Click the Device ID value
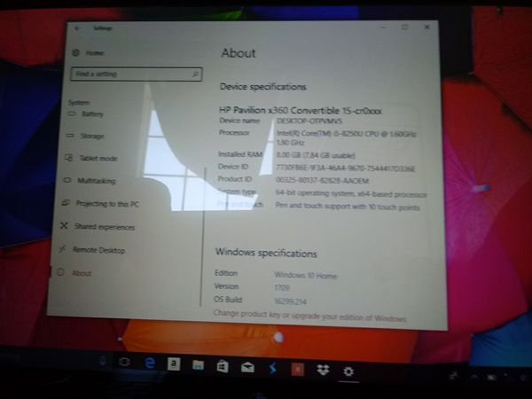Image resolution: width=532 pixels, height=399 pixels. tap(346, 168)
